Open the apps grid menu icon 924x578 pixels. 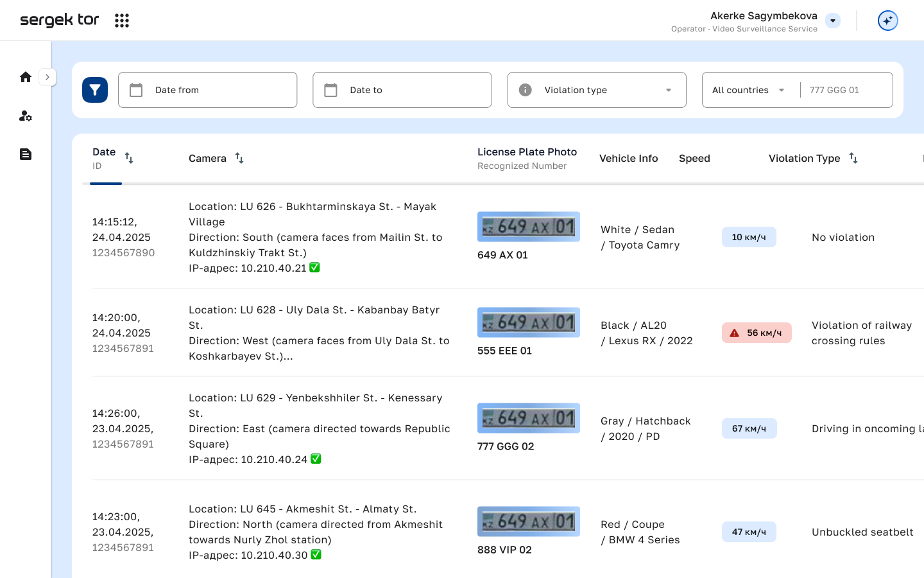click(122, 21)
